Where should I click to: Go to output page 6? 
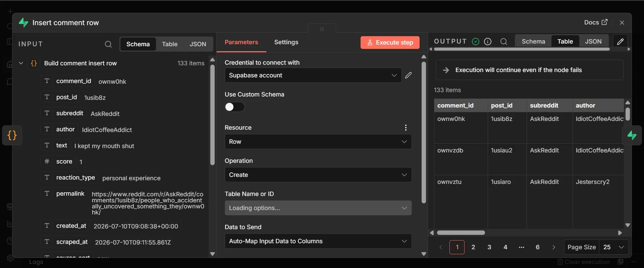(x=538, y=247)
